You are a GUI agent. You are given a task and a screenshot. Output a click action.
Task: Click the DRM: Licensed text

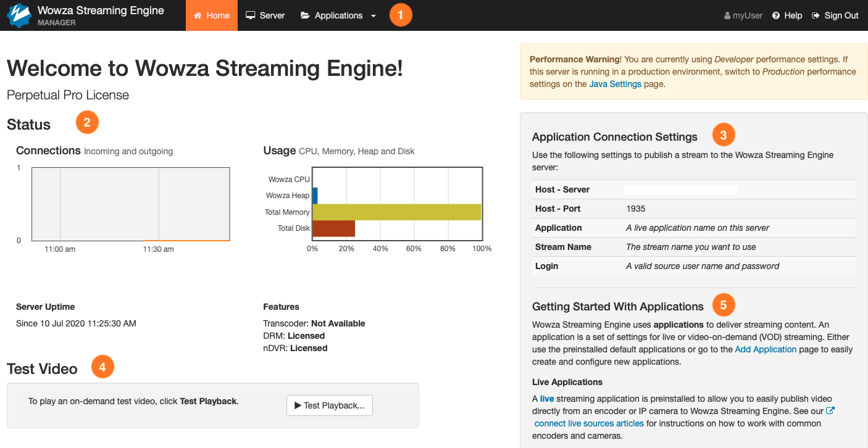pyautogui.click(x=294, y=336)
